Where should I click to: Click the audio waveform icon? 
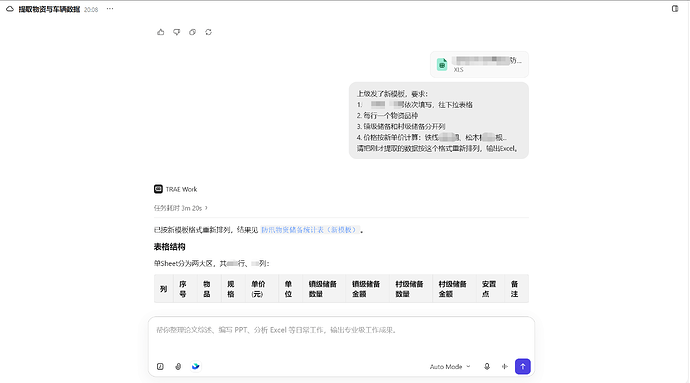[505, 366]
